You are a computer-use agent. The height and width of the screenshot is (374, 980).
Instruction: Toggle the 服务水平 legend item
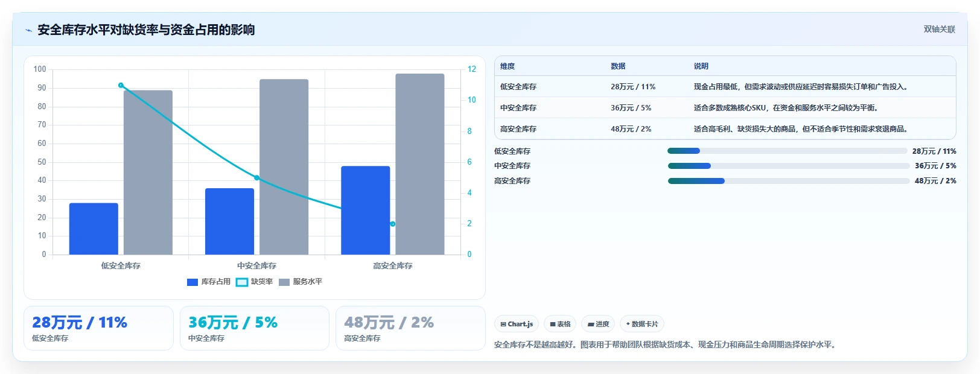tap(301, 282)
